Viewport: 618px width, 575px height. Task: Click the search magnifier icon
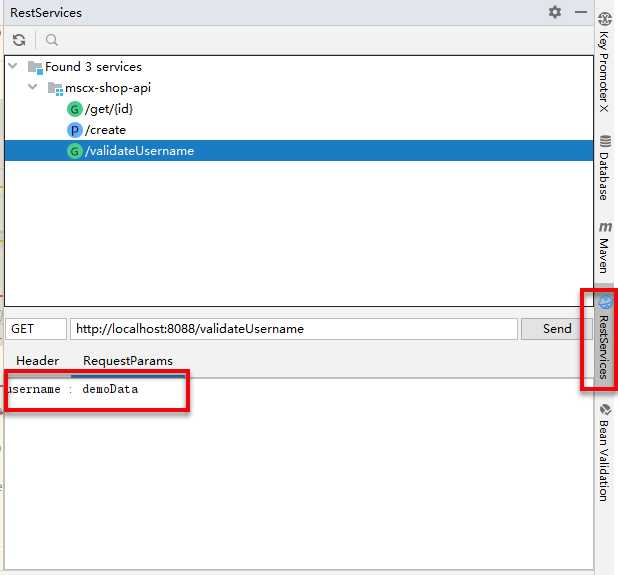pyautogui.click(x=52, y=40)
